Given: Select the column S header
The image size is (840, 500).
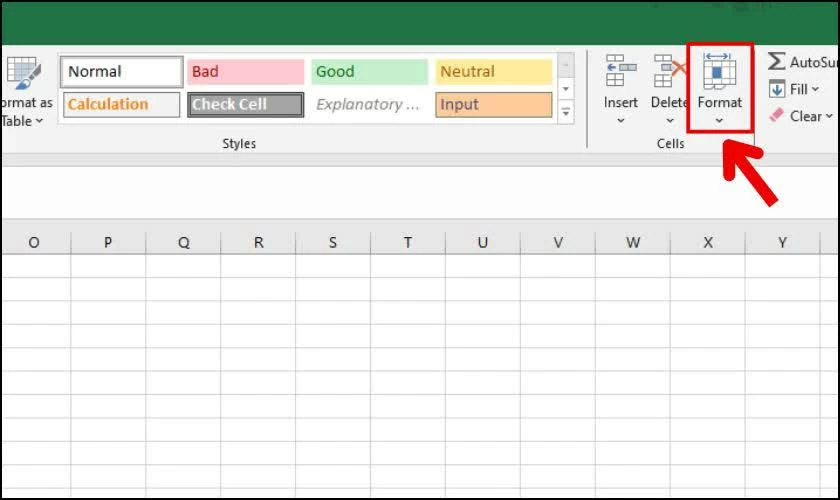Looking at the screenshot, I should point(333,243).
